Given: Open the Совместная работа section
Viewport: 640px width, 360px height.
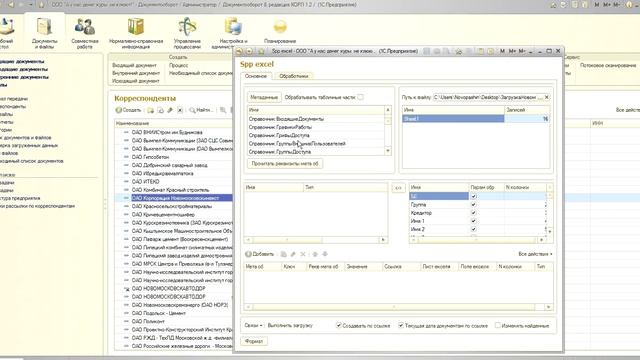Looking at the screenshot, I should click(85, 33).
